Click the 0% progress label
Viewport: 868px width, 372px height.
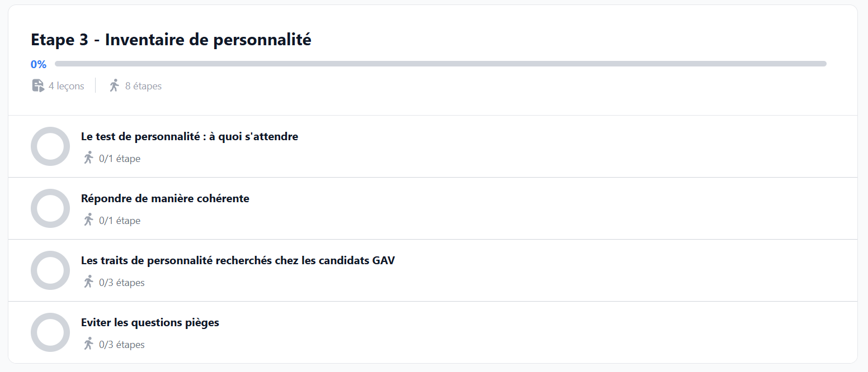(x=39, y=64)
